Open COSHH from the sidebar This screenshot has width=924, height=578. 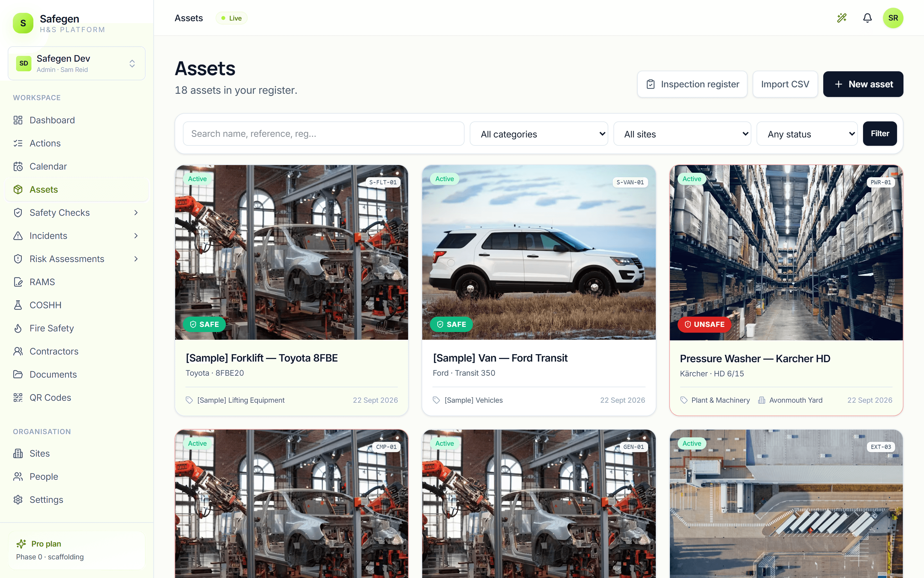coord(77,305)
